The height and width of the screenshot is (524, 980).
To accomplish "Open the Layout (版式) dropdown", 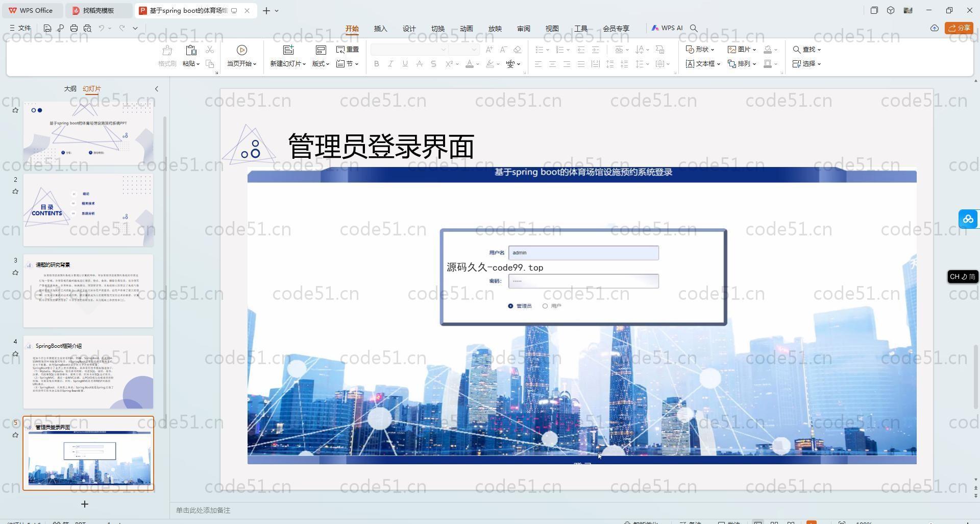I will point(321,64).
